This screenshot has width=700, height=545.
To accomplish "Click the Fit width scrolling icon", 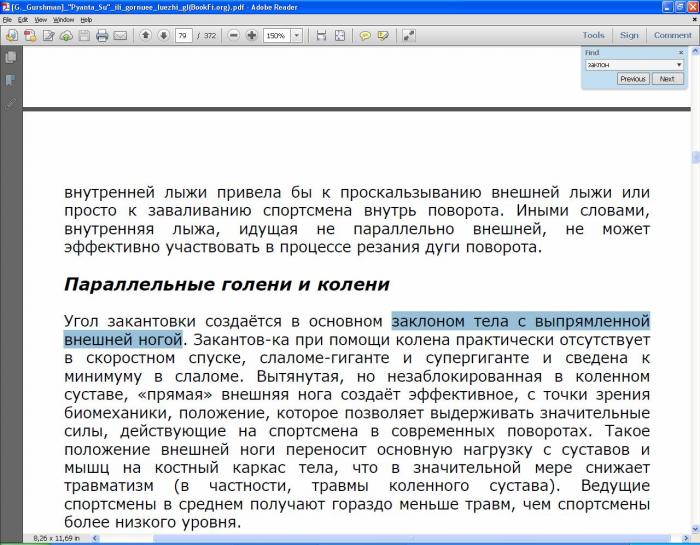I will (x=321, y=35).
